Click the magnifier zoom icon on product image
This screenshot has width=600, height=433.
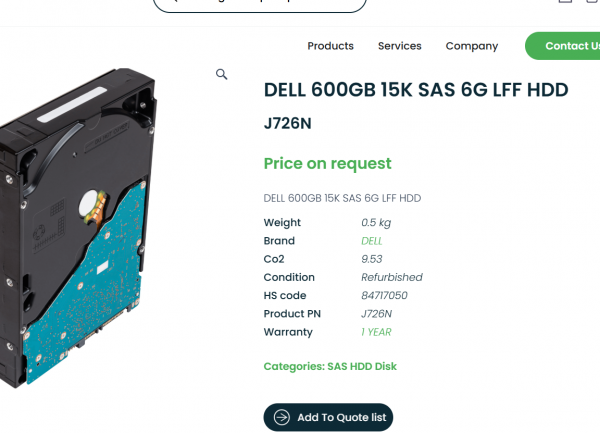pyautogui.click(x=222, y=74)
